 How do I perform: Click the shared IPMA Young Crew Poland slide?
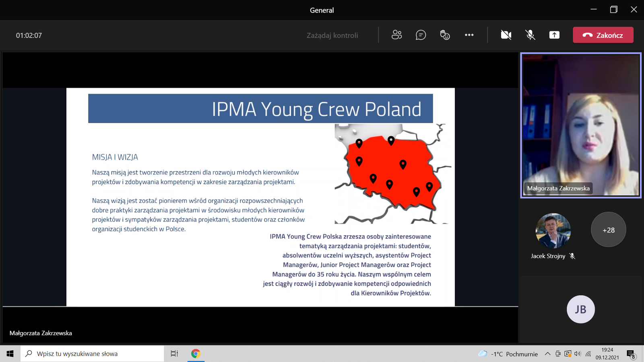pos(260,197)
